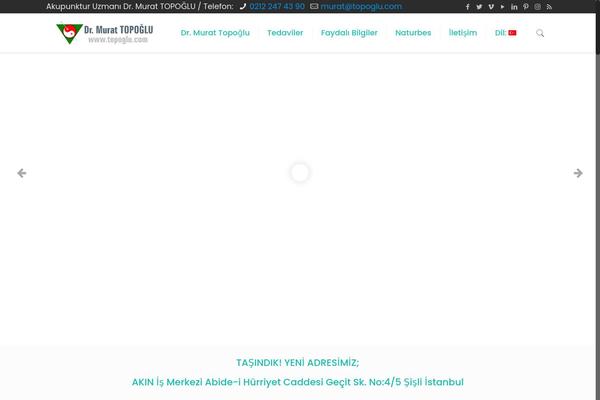Image resolution: width=600 pixels, height=400 pixels.
Task: Go to next slide arrow
Action: [x=578, y=173]
